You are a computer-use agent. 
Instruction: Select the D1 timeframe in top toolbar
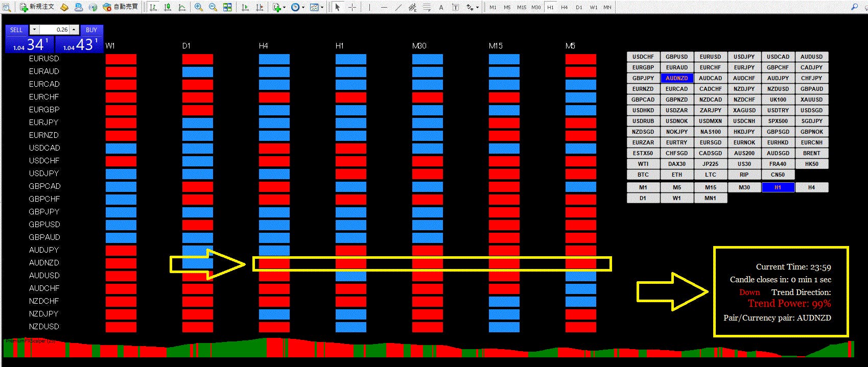[579, 7]
